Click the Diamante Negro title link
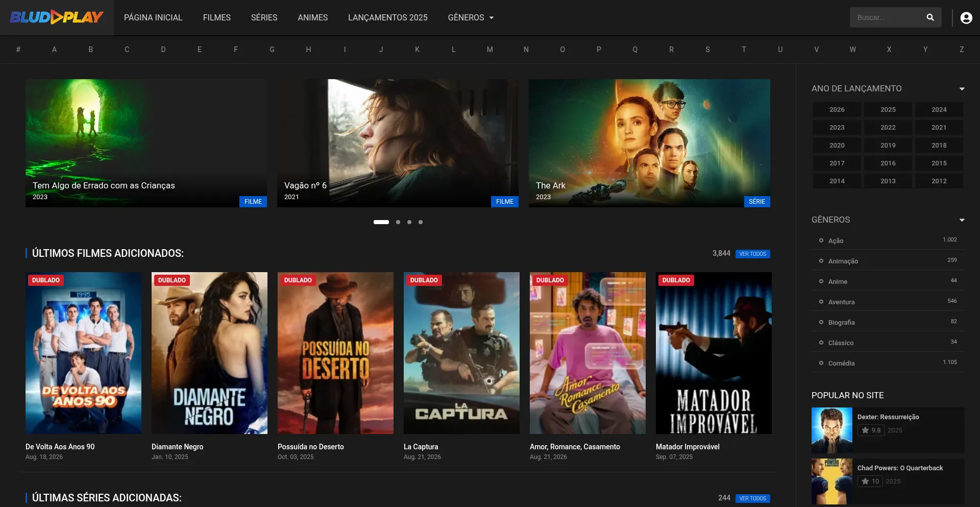Viewport: 980px width, 507px height. (x=177, y=447)
